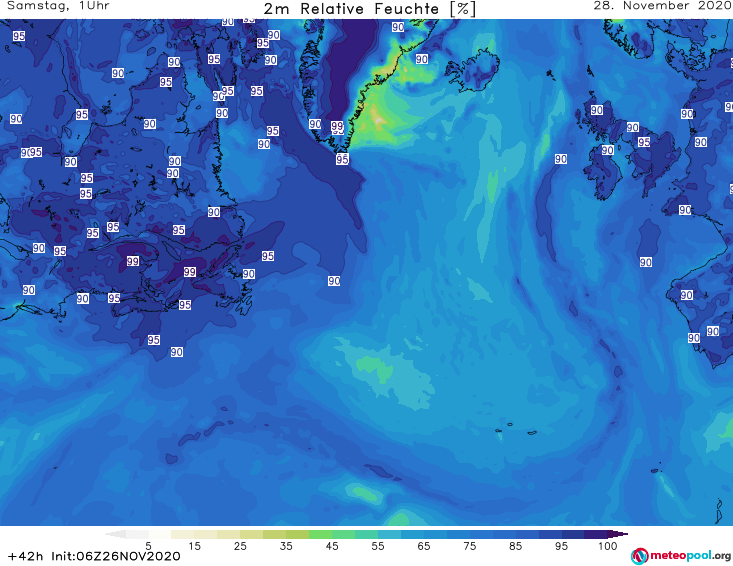
Task: Click the '65' value on the legend scale
Action: click(x=424, y=546)
